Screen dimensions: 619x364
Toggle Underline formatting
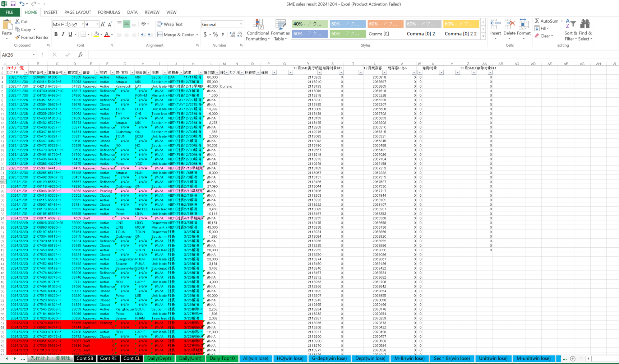[70, 34]
